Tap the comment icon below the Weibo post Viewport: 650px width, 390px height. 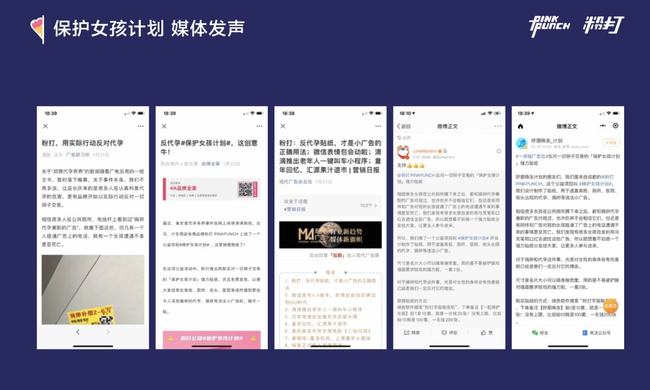449,332
